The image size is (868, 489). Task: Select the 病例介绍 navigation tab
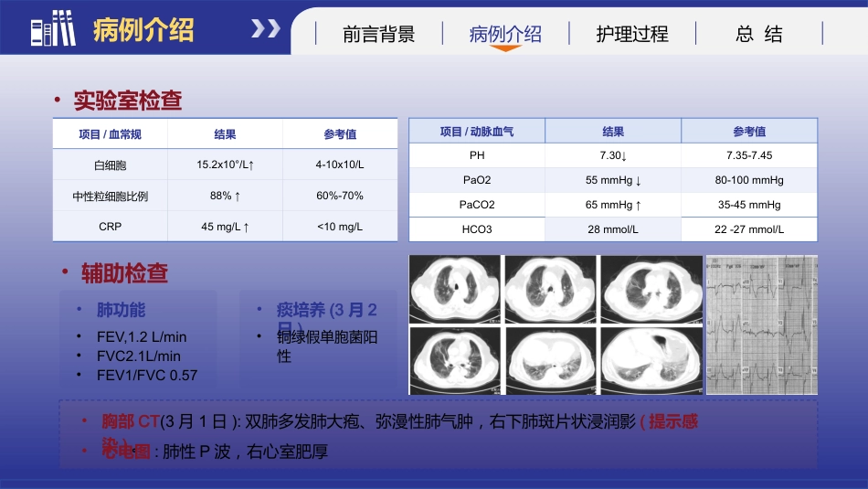coord(505,34)
